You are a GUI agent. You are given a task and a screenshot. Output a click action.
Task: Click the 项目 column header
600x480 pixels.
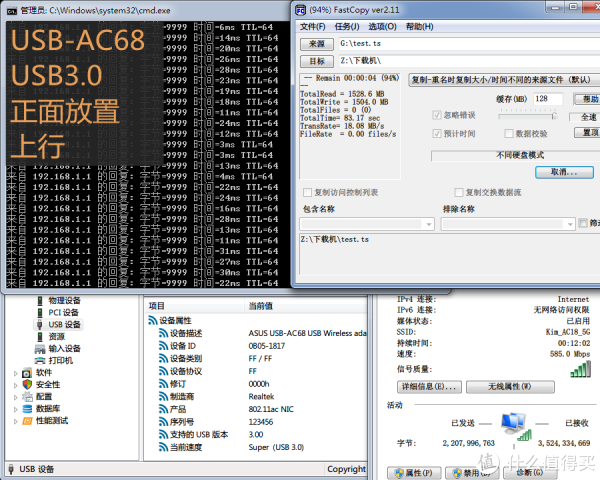[x=194, y=306]
